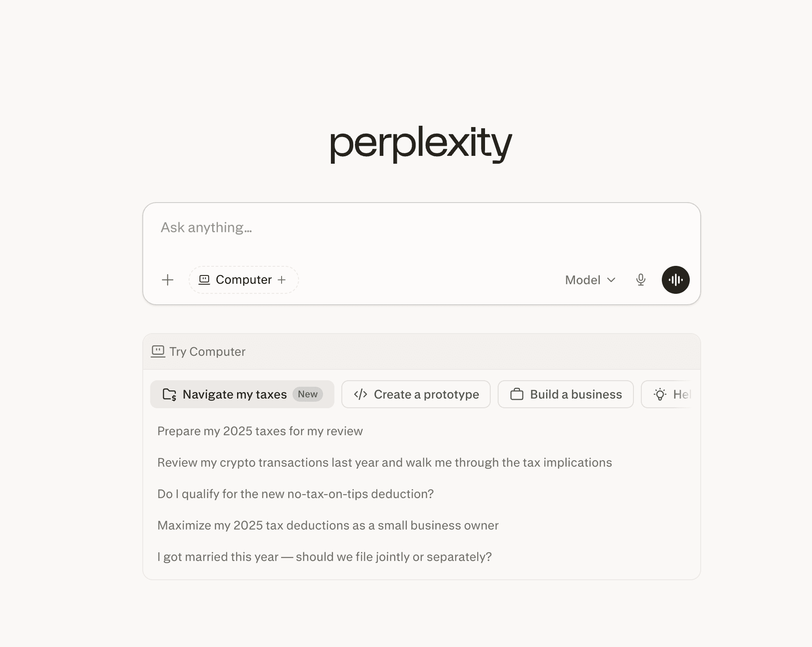
Task: Choose 'Prepare my 2025 taxes for my review'
Action: point(260,431)
